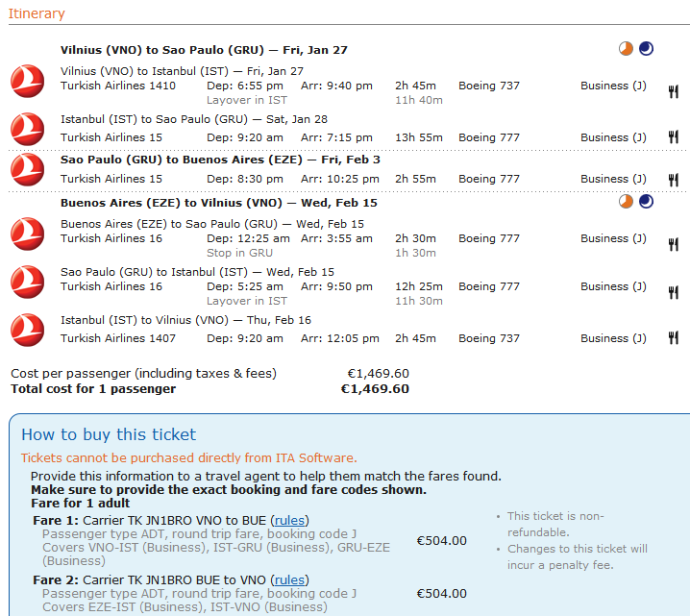This screenshot has height=616, width=690.
Task: Click Turkish Airlines logo for Istanbul to Sao Paulo flight
Action: click(x=27, y=130)
